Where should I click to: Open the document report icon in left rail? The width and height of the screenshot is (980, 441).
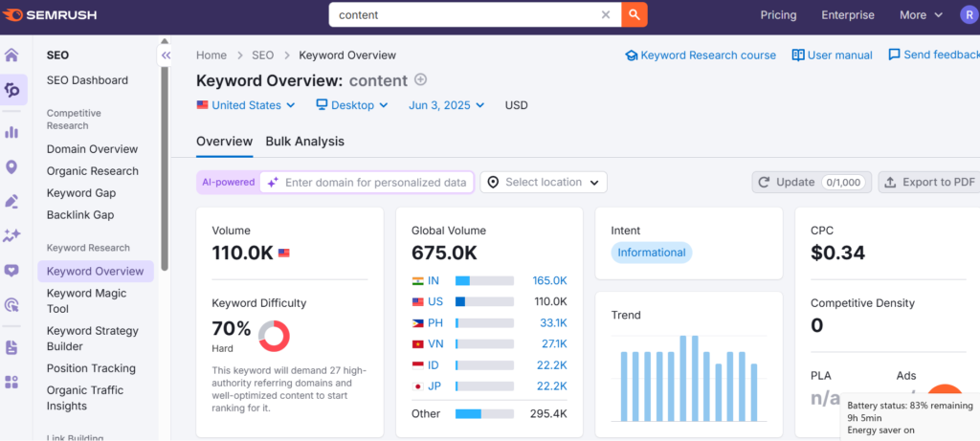coord(11,348)
